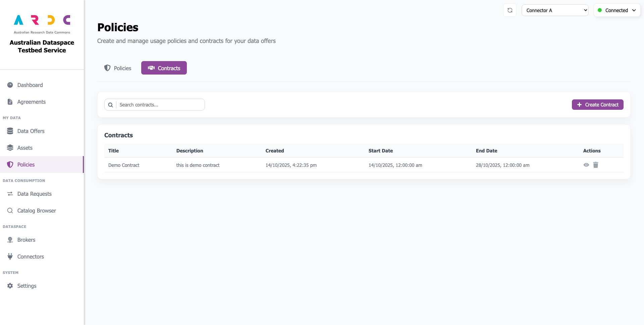The height and width of the screenshot is (325, 644).
Task: Click the Description column header
Action: point(190,151)
